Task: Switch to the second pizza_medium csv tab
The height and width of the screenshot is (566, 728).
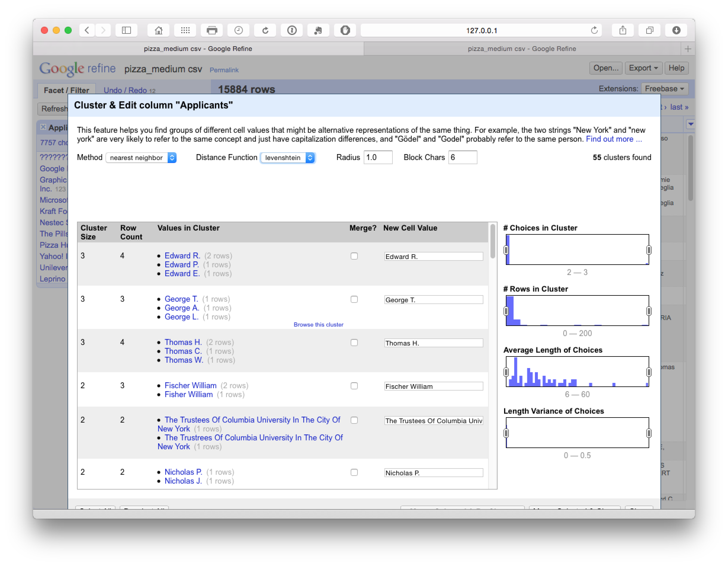Action: pos(522,49)
